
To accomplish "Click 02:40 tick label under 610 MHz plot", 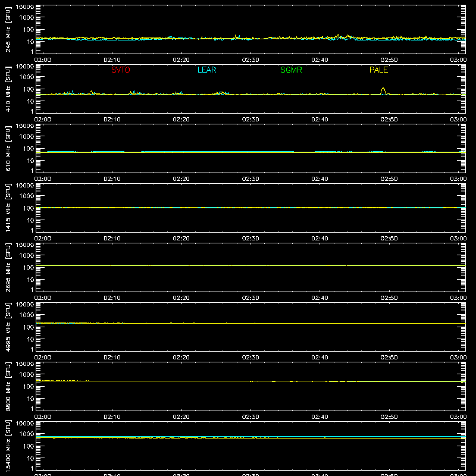I will pos(320,179).
